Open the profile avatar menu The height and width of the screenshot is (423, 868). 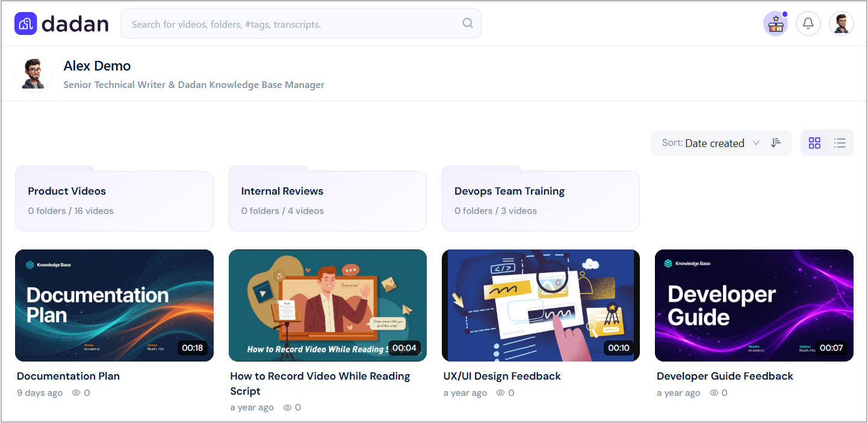coord(842,23)
